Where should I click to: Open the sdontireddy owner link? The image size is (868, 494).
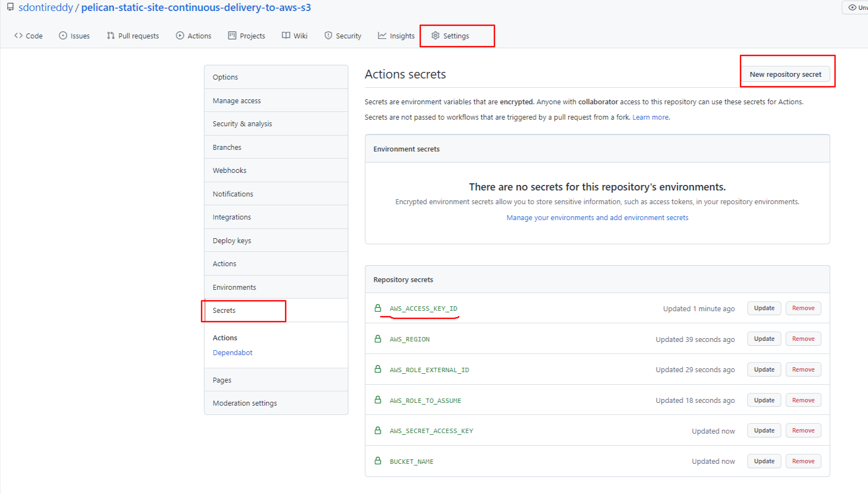[46, 8]
